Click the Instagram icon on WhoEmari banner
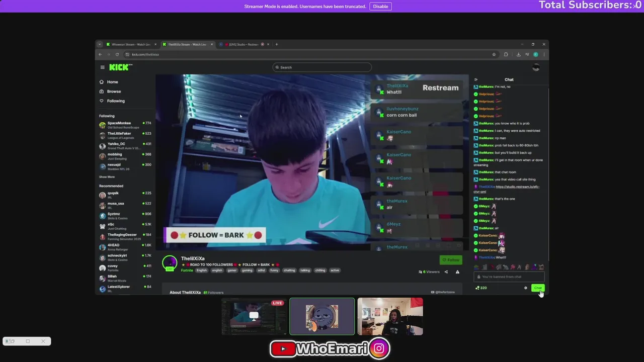The height and width of the screenshot is (362, 644). pyautogui.click(x=379, y=348)
